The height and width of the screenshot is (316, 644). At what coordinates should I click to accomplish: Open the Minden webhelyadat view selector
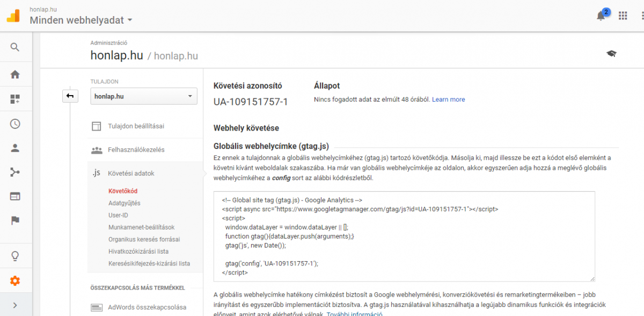pos(81,20)
